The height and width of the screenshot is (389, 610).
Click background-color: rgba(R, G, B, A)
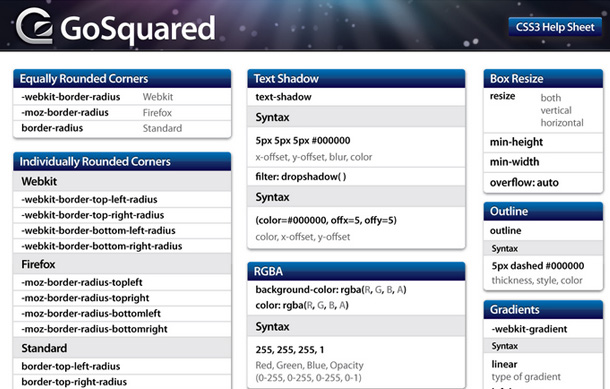331,290
